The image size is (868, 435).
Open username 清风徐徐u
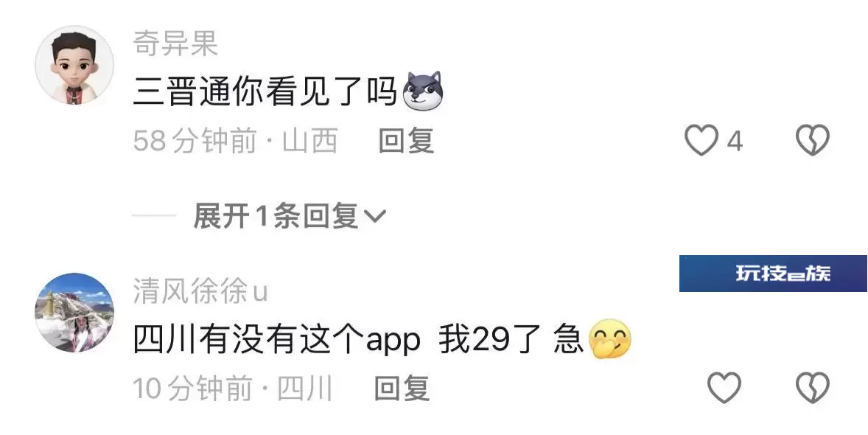tap(200, 291)
